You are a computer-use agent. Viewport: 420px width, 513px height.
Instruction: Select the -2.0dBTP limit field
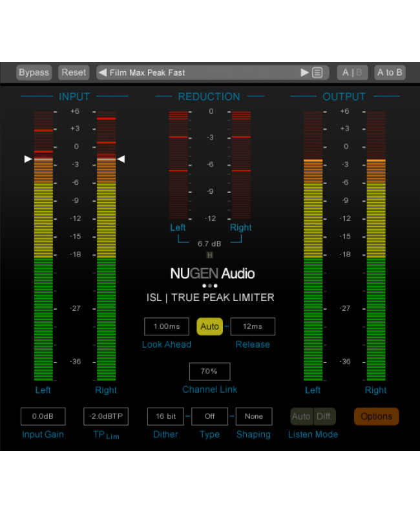coord(106,417)
